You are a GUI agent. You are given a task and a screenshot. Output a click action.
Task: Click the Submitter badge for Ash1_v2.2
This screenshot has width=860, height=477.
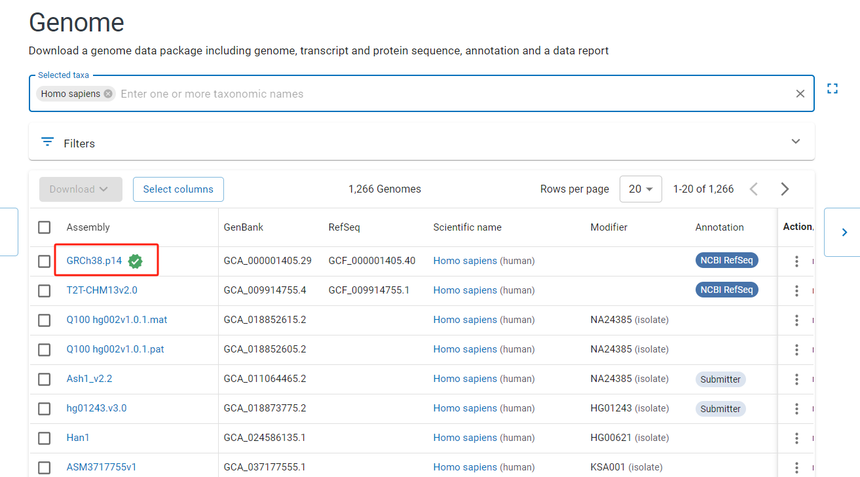click(x=720, y=379)
